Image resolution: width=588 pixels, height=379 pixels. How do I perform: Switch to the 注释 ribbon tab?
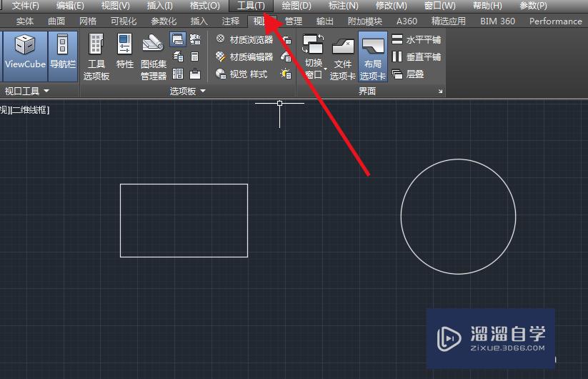[x=231, y=21]
